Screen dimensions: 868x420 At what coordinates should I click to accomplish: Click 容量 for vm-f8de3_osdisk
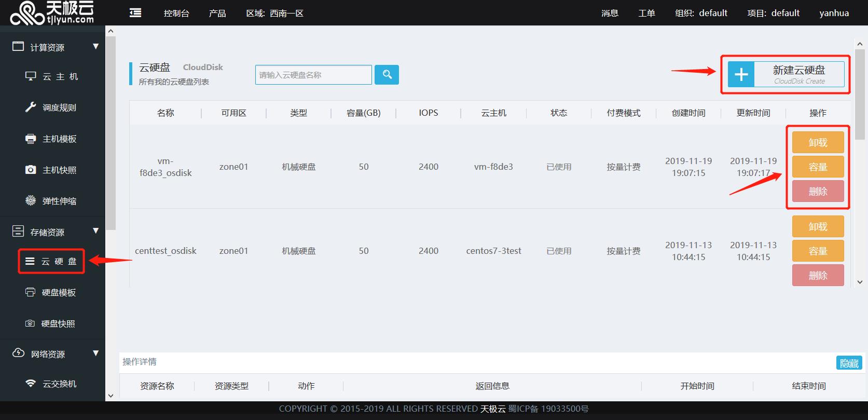(x=818, y=167)
